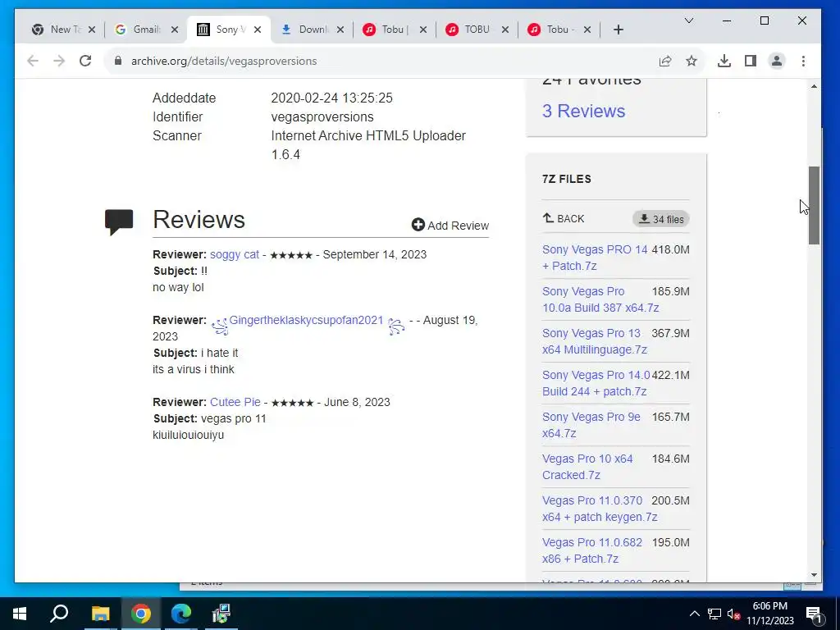840x630 pixels.
Task: Bookmark this page with the star
Action: click(x=692, y=61)
